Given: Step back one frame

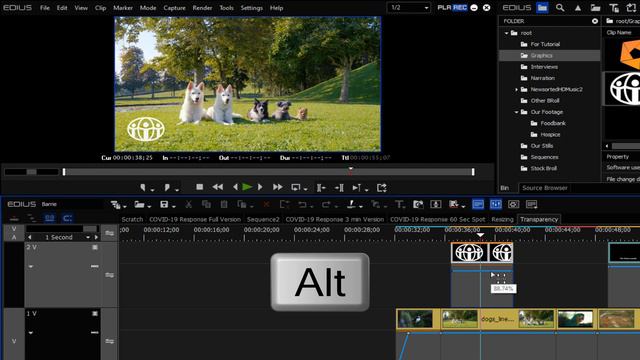Looking at the screenshot, I should click(x=235, y=187).
